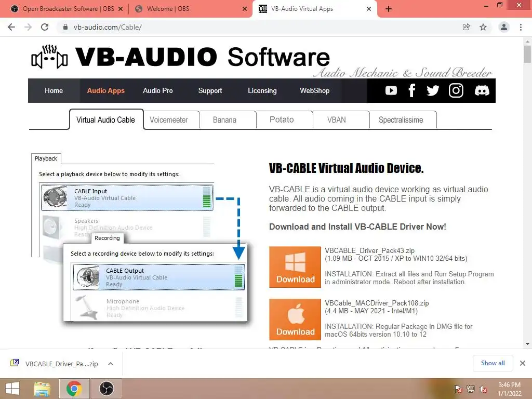This screenshot has width=532, height=399.
Task: Click the 'VBCABLE_Driver_Pack43.zip' text
Action: pos(369,251)
